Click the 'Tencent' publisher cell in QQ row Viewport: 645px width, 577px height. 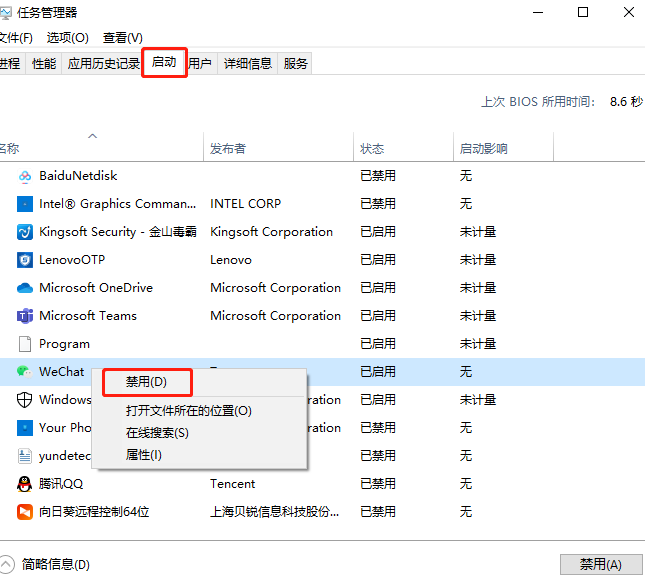tap(232, 484)
